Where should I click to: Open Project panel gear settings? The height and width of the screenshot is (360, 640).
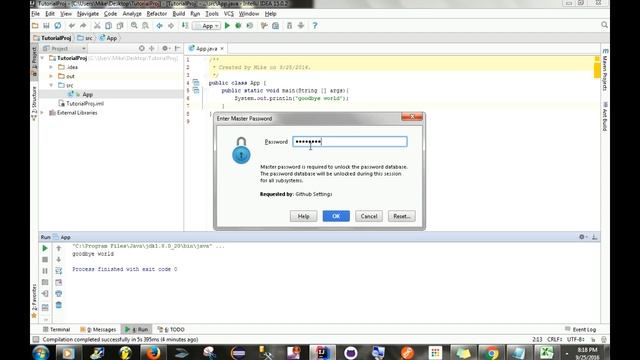click(165, 48)
